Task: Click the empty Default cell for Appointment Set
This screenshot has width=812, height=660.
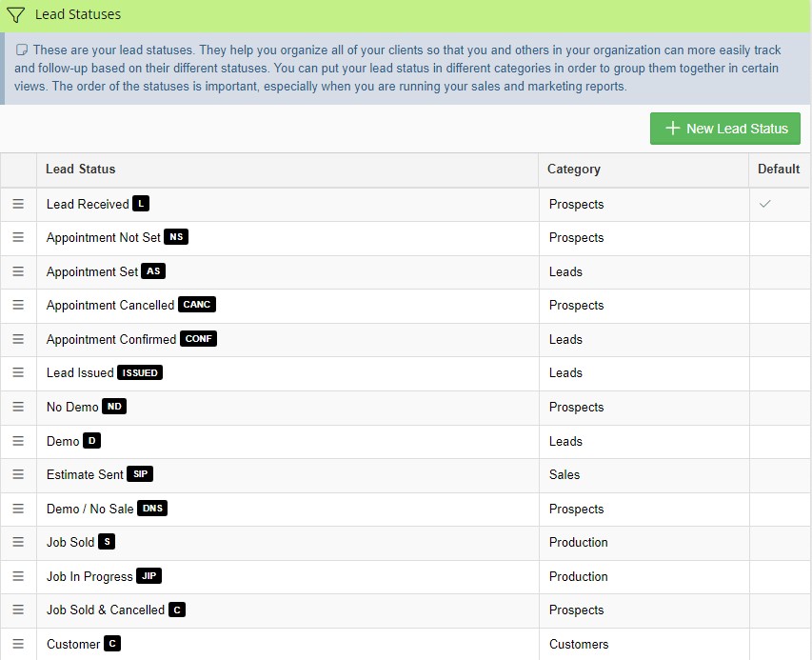Action: point(782,271)
